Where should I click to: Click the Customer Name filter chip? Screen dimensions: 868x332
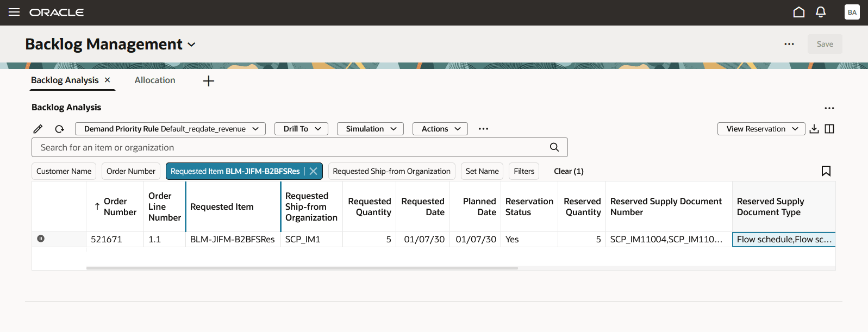[64, 171]
